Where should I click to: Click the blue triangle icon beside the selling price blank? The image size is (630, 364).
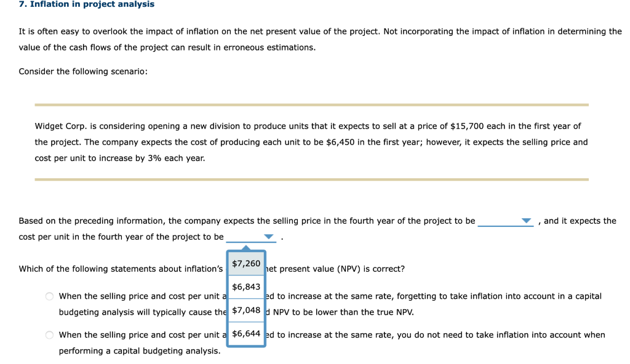pos(526,221)
